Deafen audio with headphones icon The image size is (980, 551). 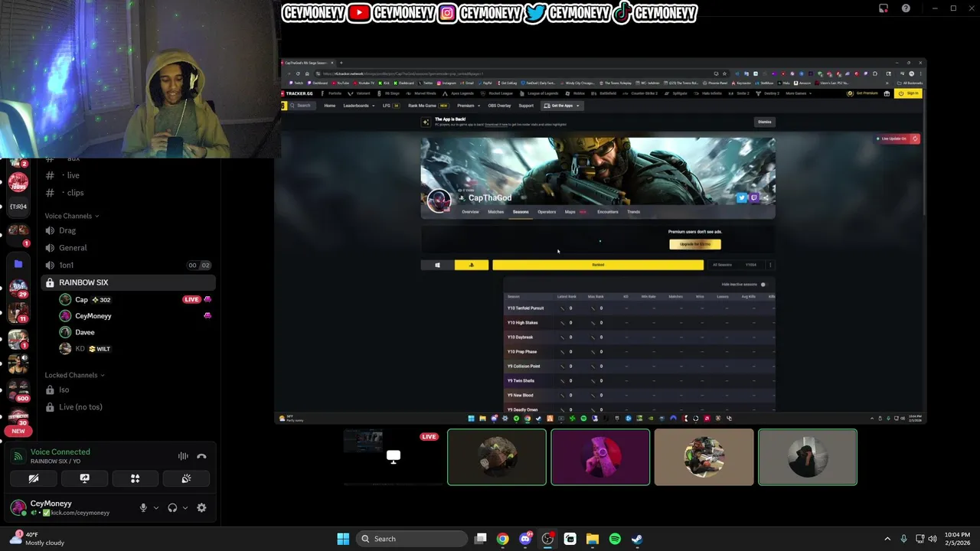pos(172,507)
